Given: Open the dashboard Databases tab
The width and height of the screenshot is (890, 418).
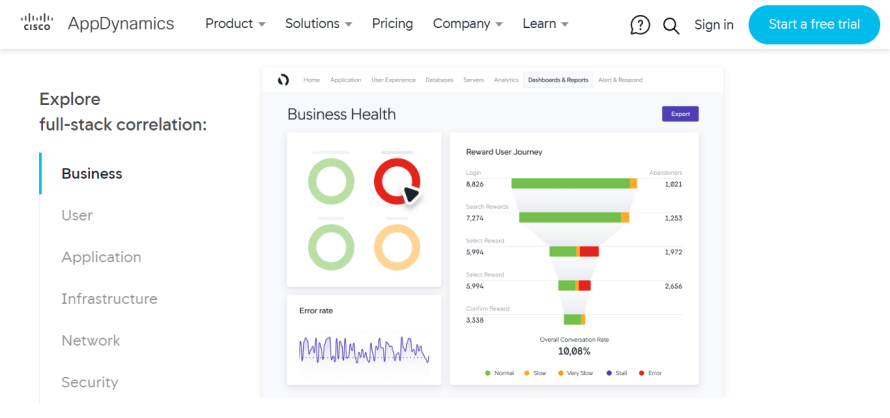Looking at the screenshot, I should click(x=439, y=80).
